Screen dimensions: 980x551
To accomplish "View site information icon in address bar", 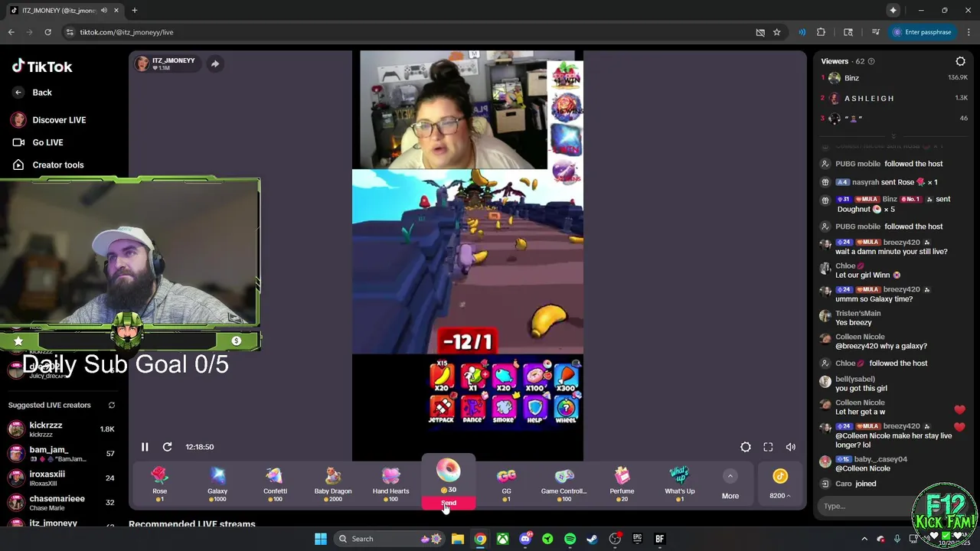I will point(70,32).
